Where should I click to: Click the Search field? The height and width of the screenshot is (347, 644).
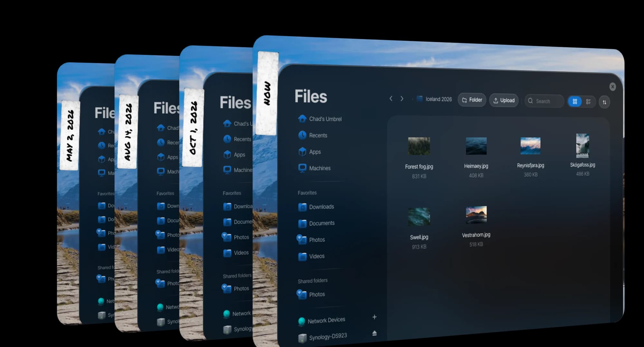point(544,101)
